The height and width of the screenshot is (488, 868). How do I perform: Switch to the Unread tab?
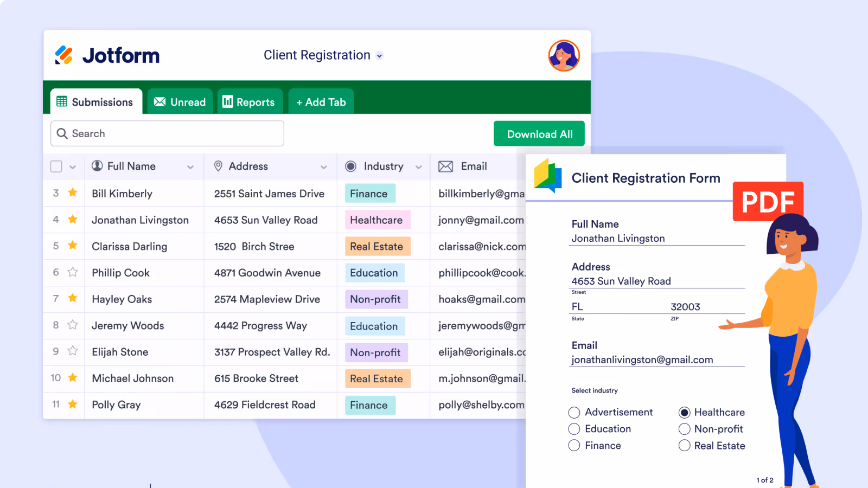pos(180,101)
